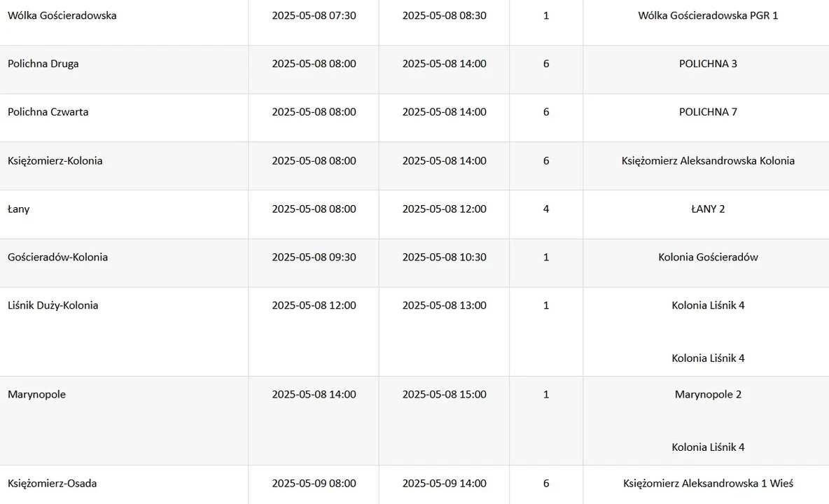This screenshot has height=504, width=829.
Task: Click the 2025-05-08 07:30 start time
Action: (x=314, y=16)
